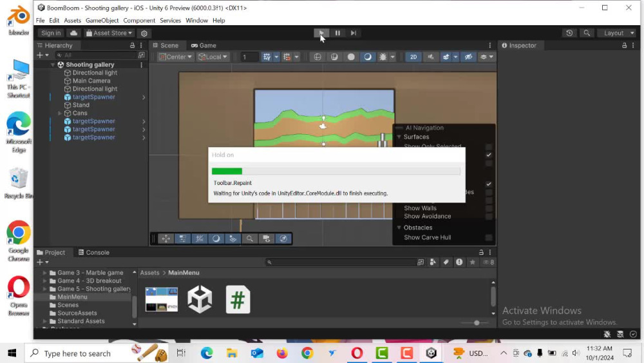Select the wireframe draw mode sphere icon
Viewport: 644px width, 363px height.
tap(317, 57)
